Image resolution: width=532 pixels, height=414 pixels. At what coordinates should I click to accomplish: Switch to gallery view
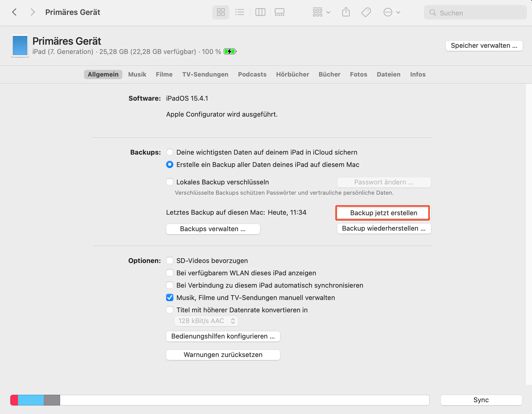point(279,12)
